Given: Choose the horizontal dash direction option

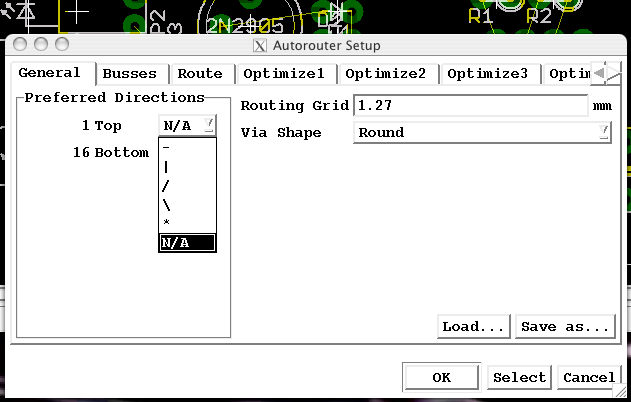Looking at the screenshot, I should tap(188, 147).
